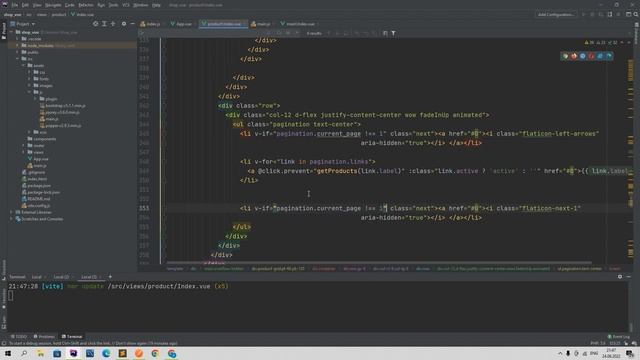Hide the Project tool window

pyautogui.click(x=132, y=24)
